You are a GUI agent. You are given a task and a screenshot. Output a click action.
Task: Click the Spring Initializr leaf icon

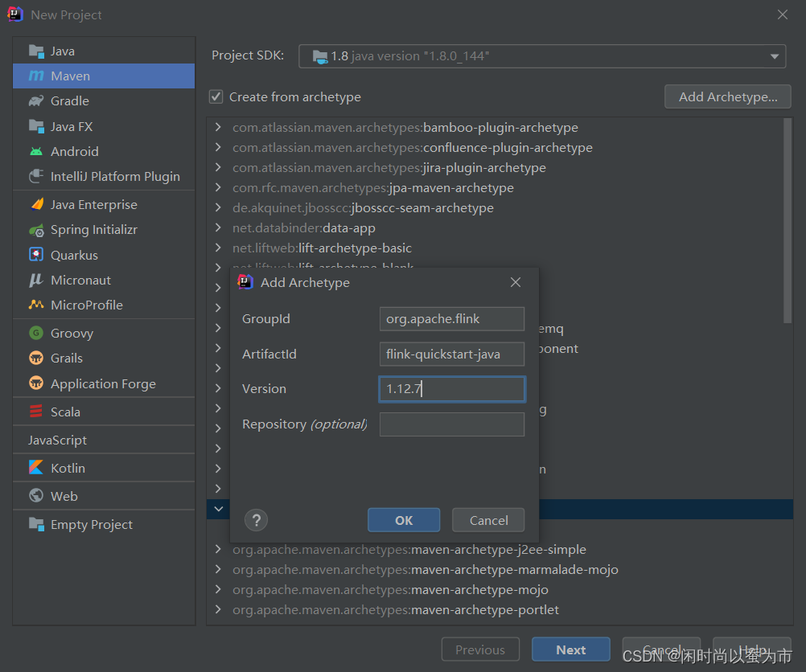coord(36,230)
